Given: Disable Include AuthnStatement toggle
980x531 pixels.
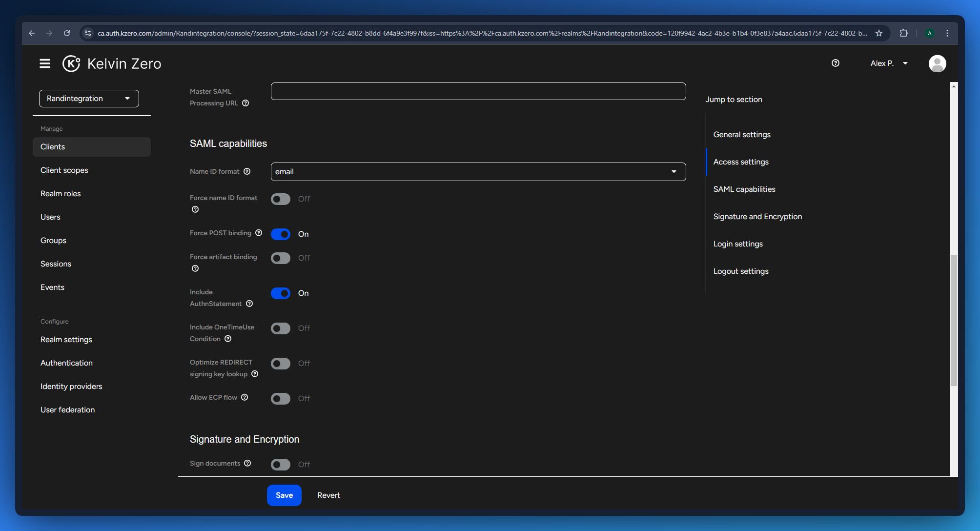Looking at the screenshot, I should (x=281, y=293).
